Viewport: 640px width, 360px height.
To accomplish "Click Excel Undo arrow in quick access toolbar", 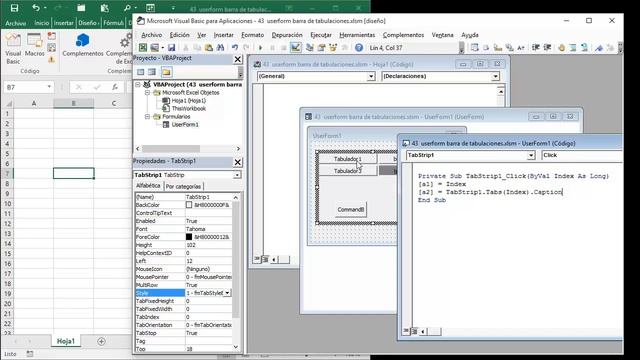I will (x=36, y=8).
